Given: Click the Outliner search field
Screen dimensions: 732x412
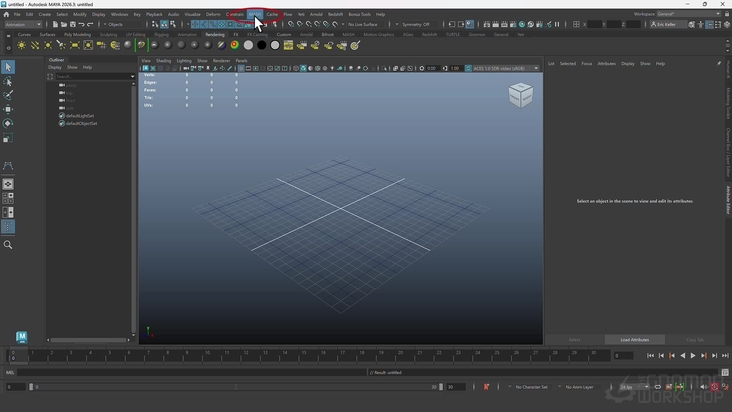Looking at the screenshot, I should pos(90,75).
